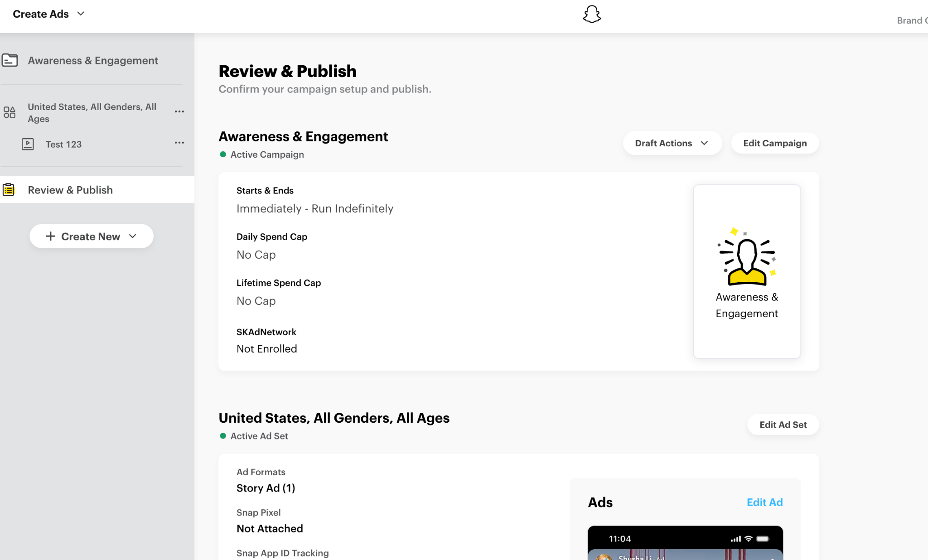Click the Lifetime Spend Cap No Cap value
928x560 pixels.
pos(256,301)
